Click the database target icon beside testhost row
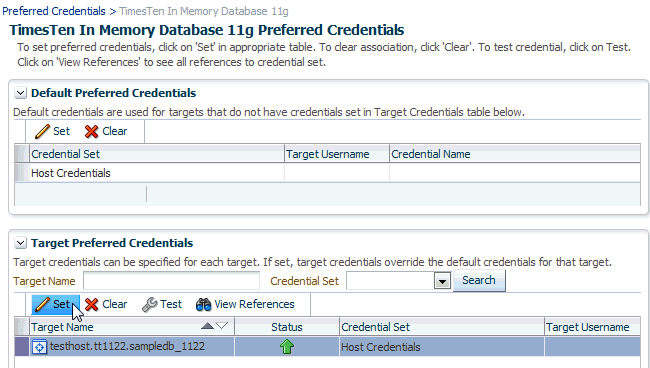The image size is (650, 368). [x=39, y=347]
